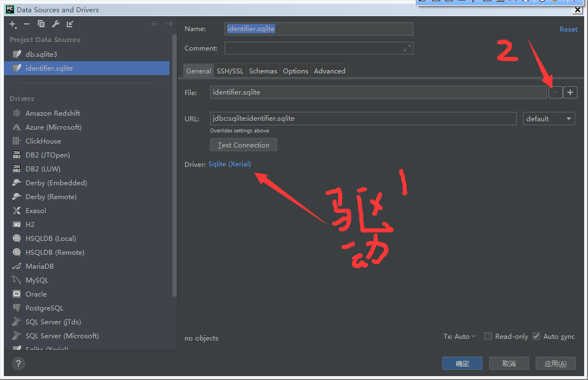Open the Tx: Auto transaction dropdown
588x380 pixels.
pyautogui.click(x=460, y=337)
